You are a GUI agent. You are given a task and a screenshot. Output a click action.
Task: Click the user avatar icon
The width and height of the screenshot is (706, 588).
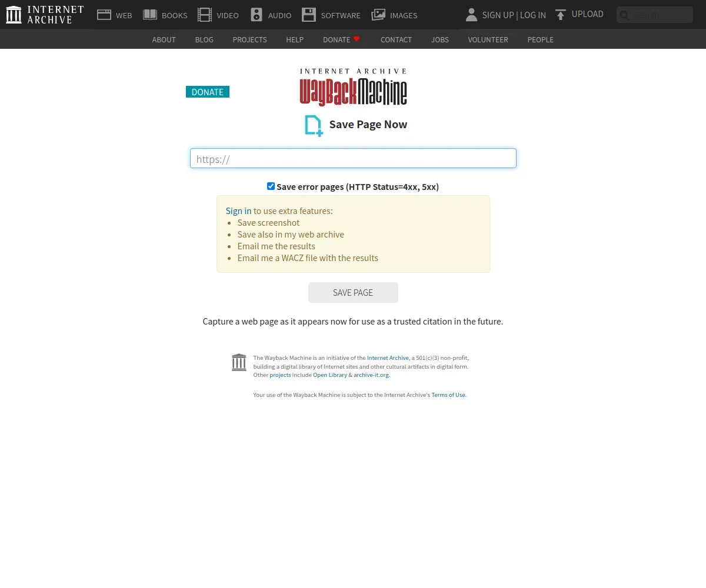[x=471, y=15]
